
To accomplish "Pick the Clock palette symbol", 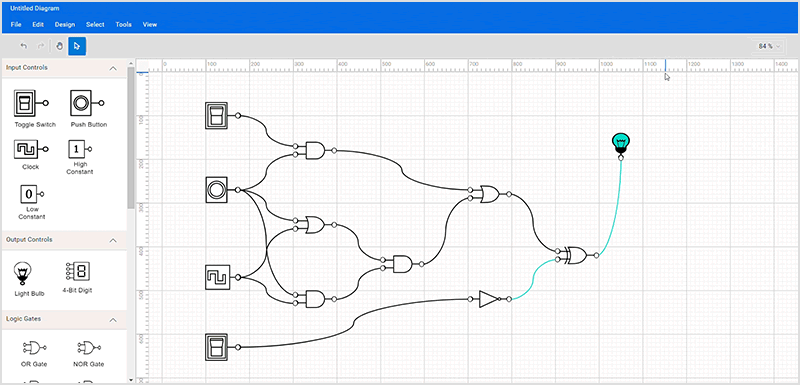I will tap(31, 149).
